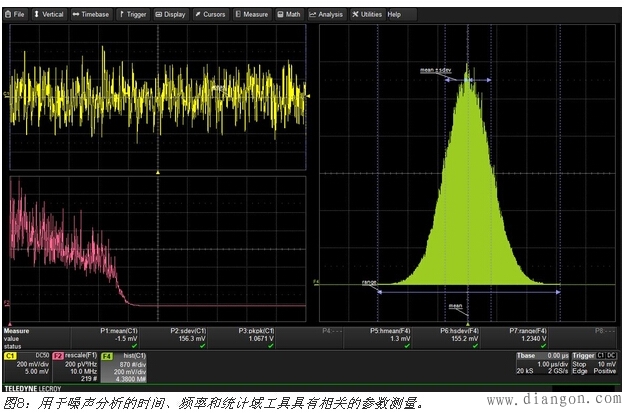Select the yellow C1 channel descriptor box
Viewport: 627px width, 413px height.
pyautogui.click(x=26, y=367)
